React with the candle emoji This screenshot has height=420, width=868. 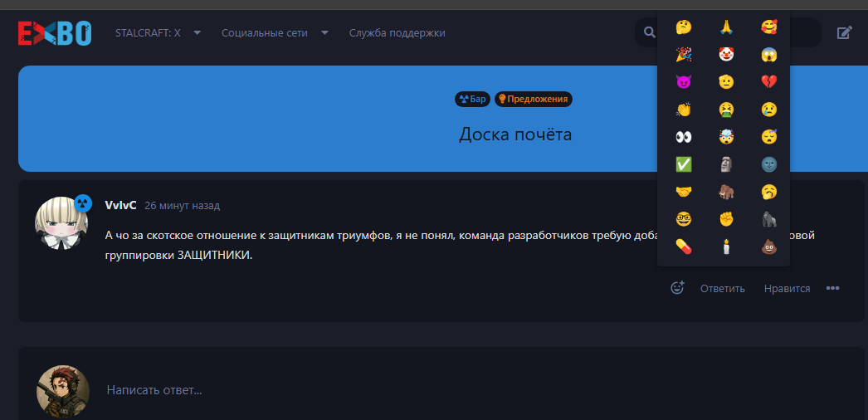coord(726,247)
